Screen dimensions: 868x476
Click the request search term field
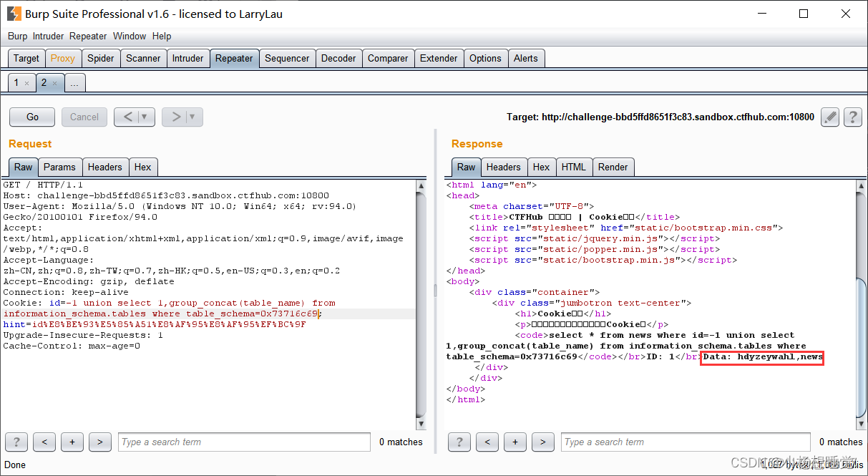click(x=244, y=442)
